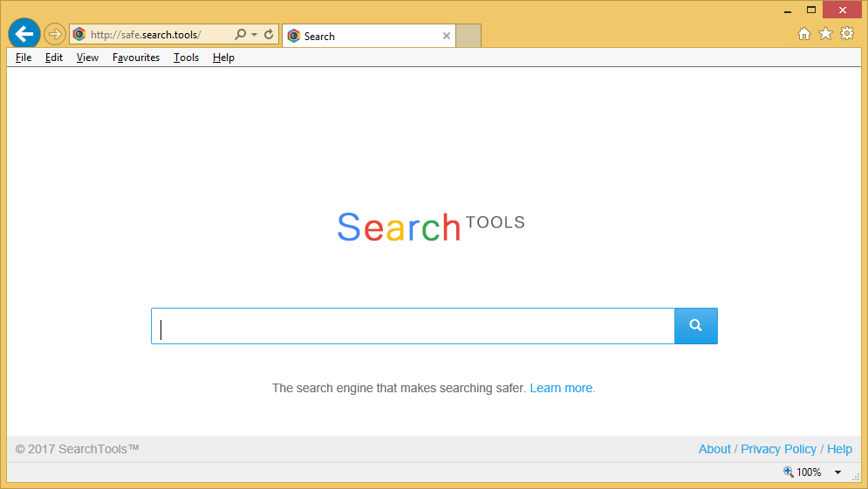Expand the address bar autocomplete dropdown arrow
Image resolution: width=868 pixels, height=489 pixels.
click(x=254, y=35)
